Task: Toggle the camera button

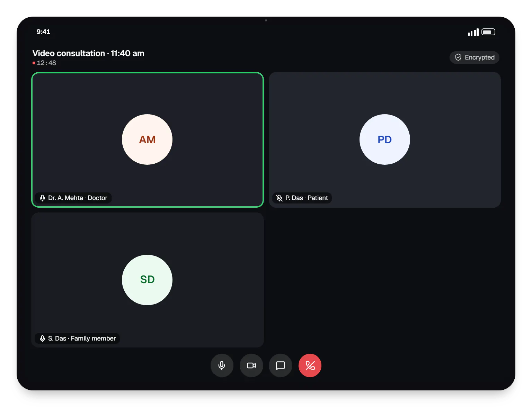Action: click(251, 365)
